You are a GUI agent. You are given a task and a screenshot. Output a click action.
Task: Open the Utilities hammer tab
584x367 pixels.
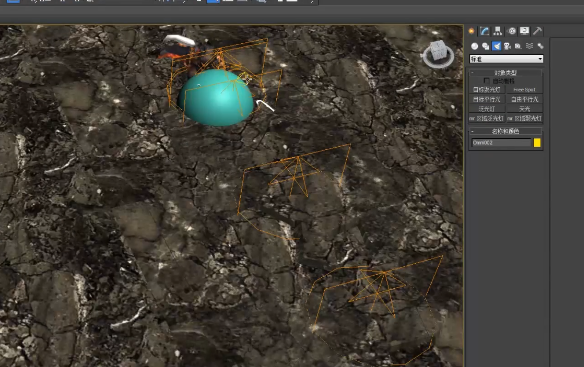coord(537,31)
